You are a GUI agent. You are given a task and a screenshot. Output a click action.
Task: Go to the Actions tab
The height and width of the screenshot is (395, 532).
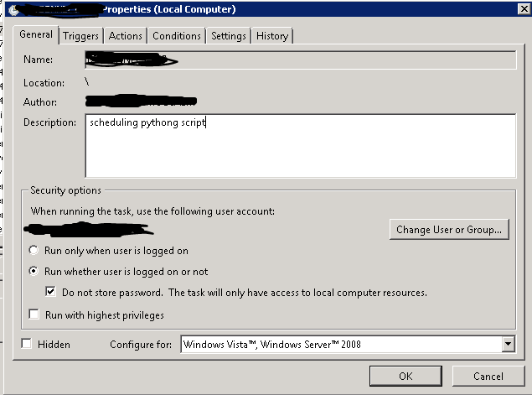126,36
